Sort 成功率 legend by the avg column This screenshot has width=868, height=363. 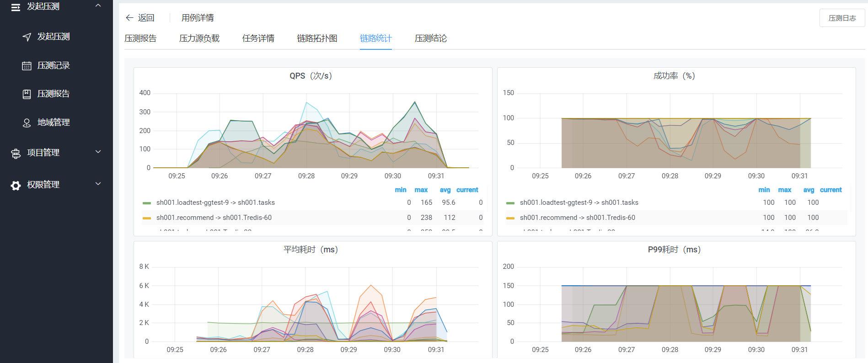click(x=809, y=190)
